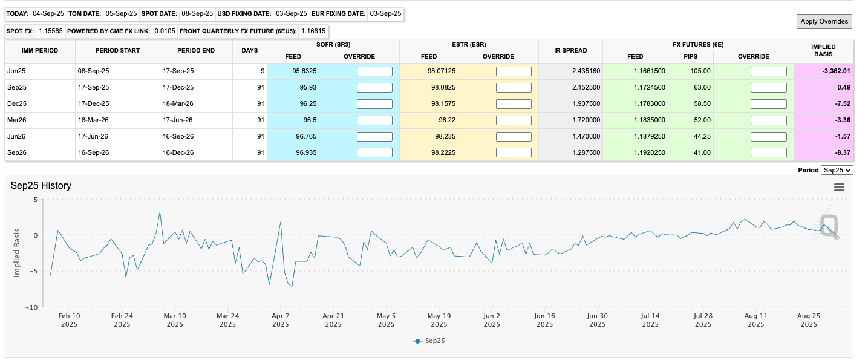The width and height of the screenshot is (868, 360).
Task: Click ESTR override field for Dec25 row
Action: (514, 104)
